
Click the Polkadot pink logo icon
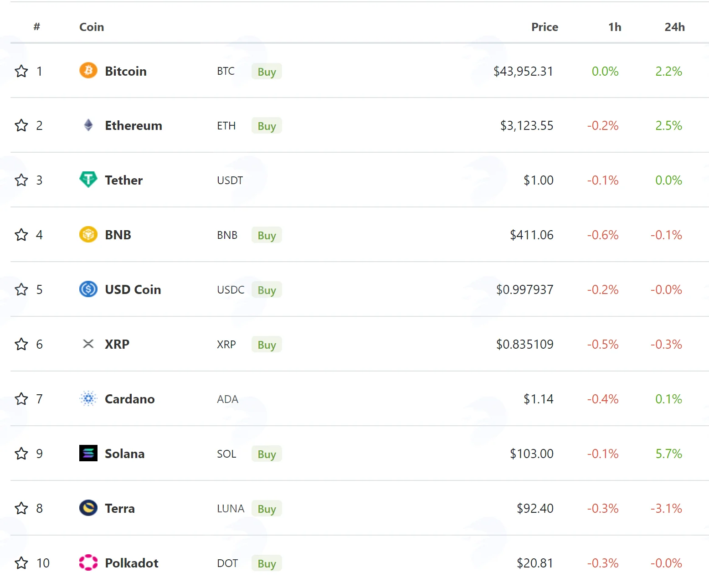(x=88, y=562)
